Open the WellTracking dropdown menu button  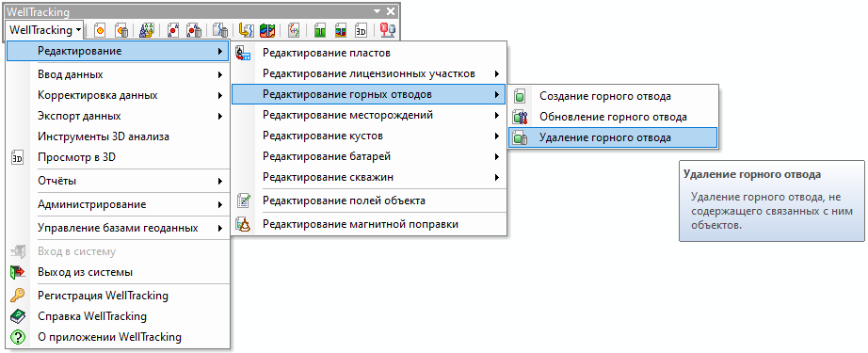pyautogui.click(x=46, y=30)
